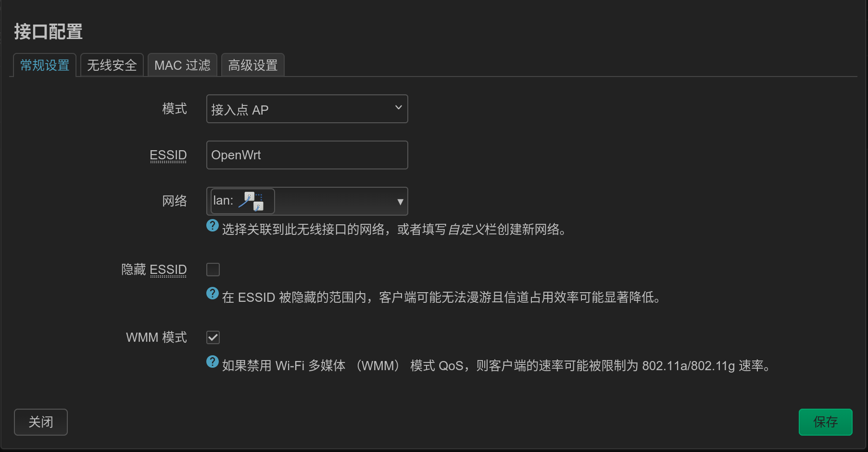Click the hint text about 自定义 network creation
The width and height of the screenshot is (868, 452).
pos(394,230)
